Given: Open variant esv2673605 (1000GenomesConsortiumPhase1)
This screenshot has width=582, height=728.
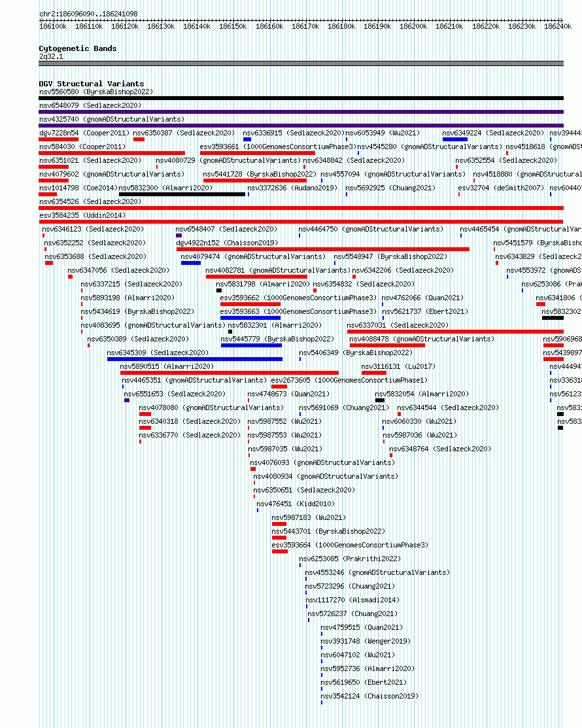Looking at the screenshot, I should click(349, 380).
